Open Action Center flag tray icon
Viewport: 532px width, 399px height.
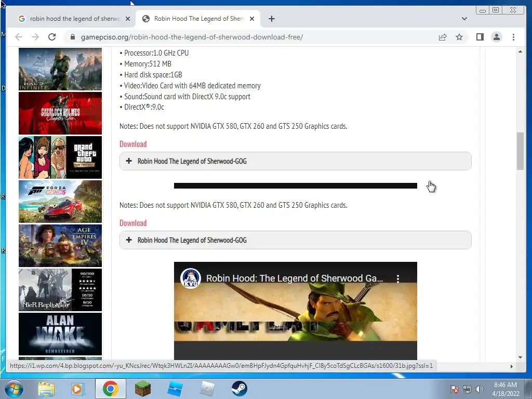click(x=454, y=389)
